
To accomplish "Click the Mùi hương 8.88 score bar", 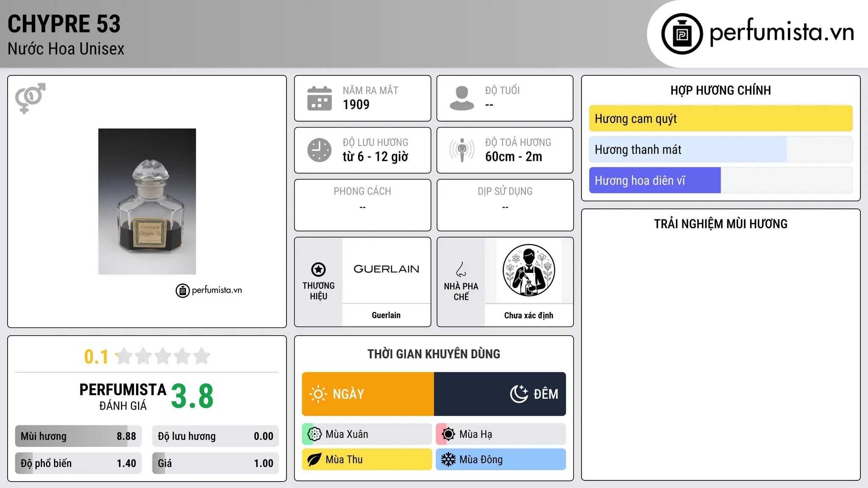I will coord(78,436).
